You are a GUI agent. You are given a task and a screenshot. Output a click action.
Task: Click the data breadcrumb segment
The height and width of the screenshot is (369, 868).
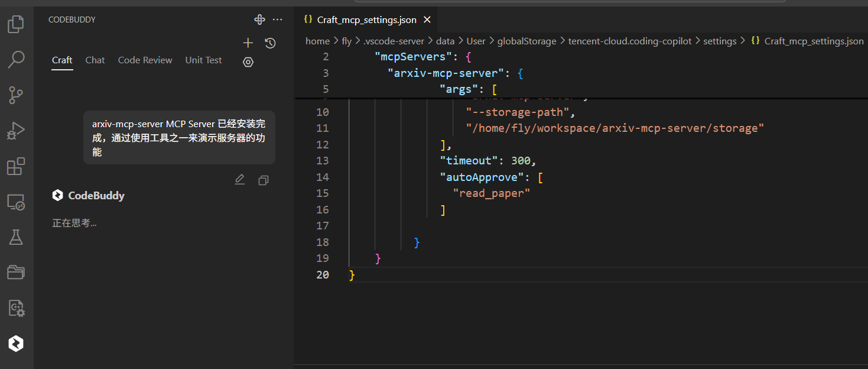point(446,41)
